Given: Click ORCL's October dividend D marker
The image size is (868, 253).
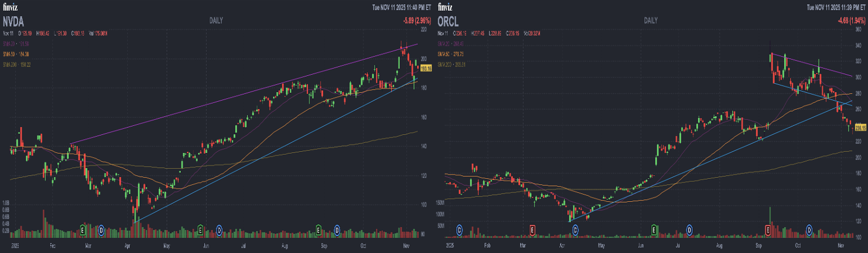Looking at the screenshot, I should click(x=809, y=230).
